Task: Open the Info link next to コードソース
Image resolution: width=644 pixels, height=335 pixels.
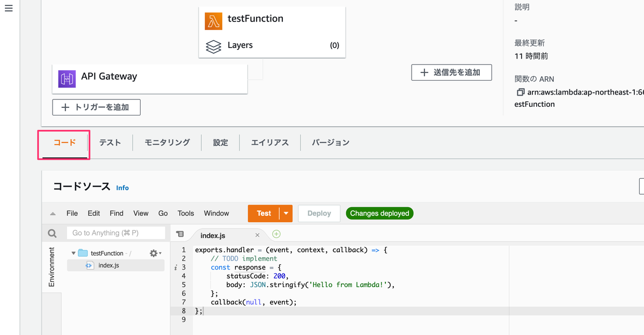Action: [x=122, y=188]
